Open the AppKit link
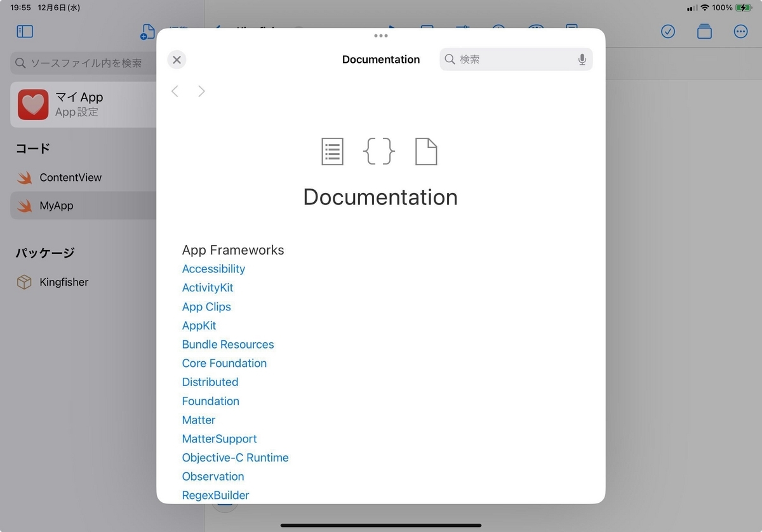Screen dimensions: 762x532 [x=199, y=326]
